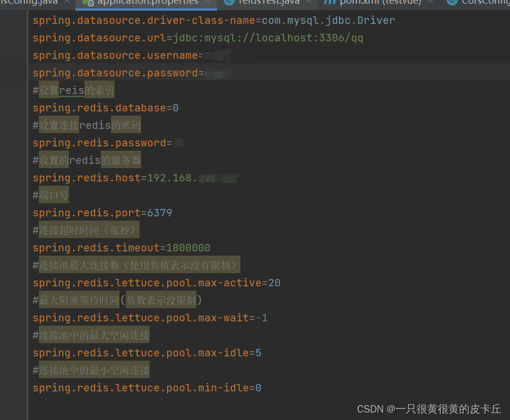Open the pom.xml (testvue) tab

[379, 3]
